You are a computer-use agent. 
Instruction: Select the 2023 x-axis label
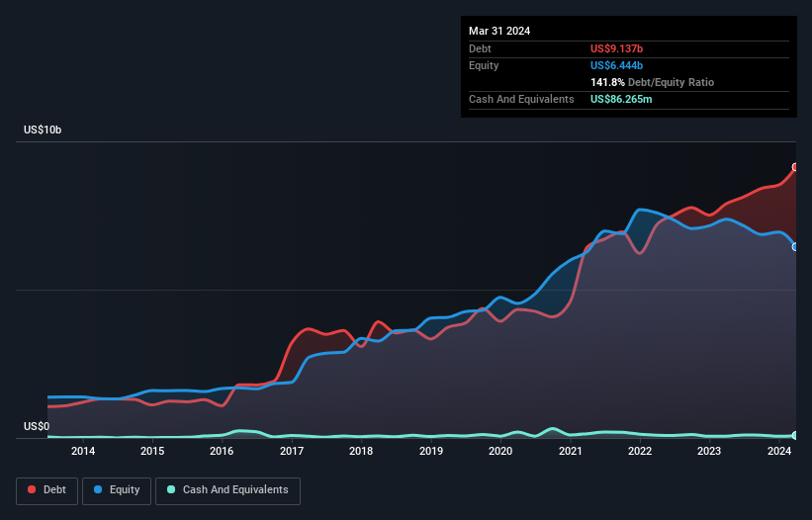tap(709, 451)
